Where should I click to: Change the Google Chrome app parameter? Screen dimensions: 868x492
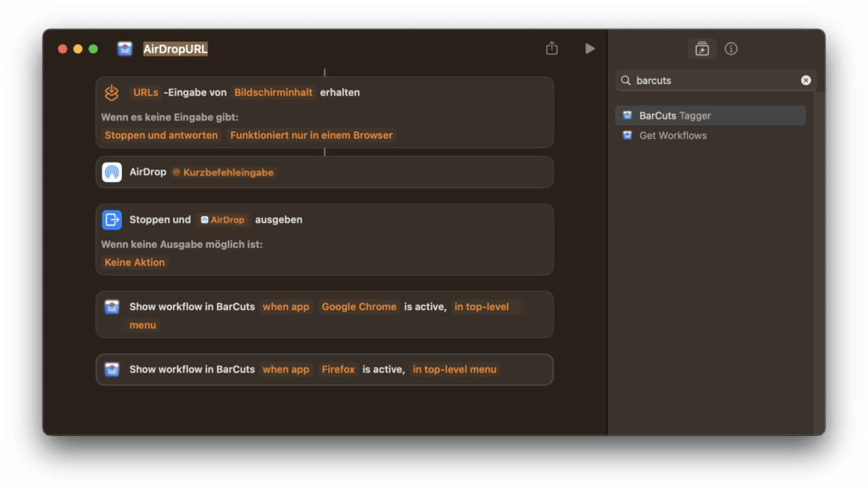coord(359,307)
